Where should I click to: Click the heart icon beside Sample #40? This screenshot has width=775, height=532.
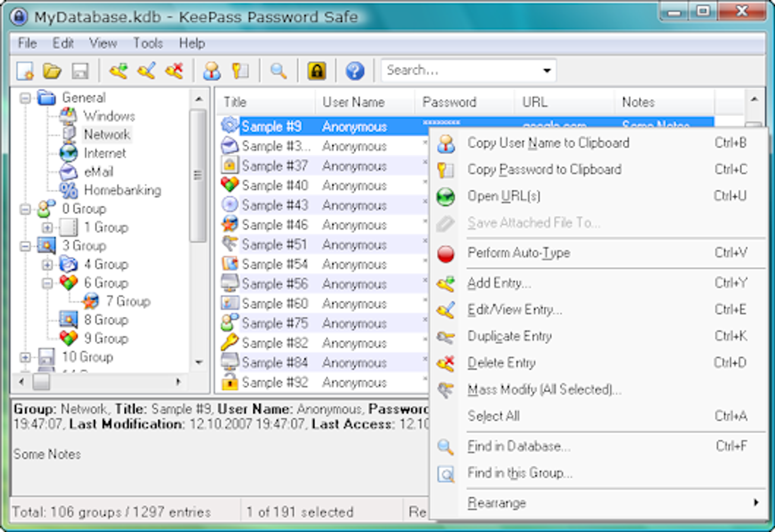[x=229, y=185]
